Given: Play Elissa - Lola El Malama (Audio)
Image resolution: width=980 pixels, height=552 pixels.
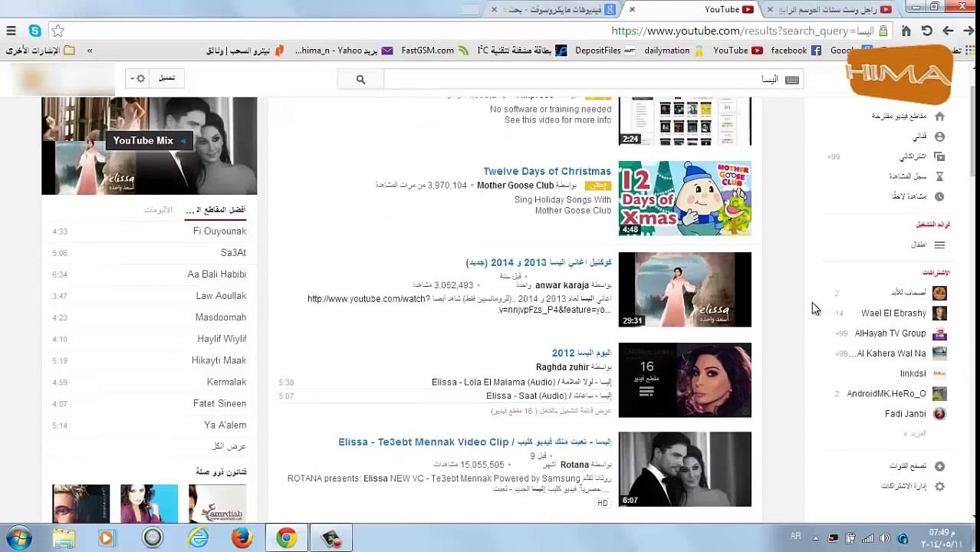Looking at the screenshot, I should (521, 382).
